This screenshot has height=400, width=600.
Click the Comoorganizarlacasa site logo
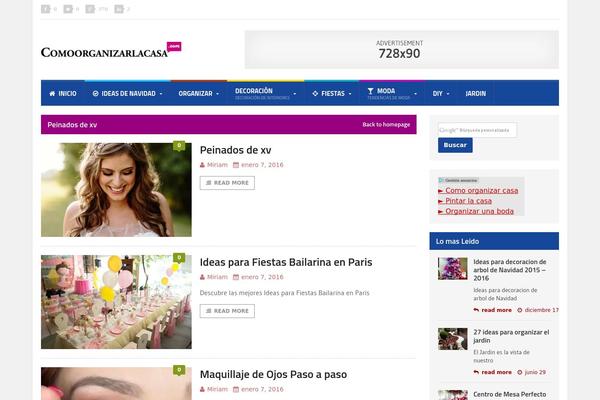111,51
